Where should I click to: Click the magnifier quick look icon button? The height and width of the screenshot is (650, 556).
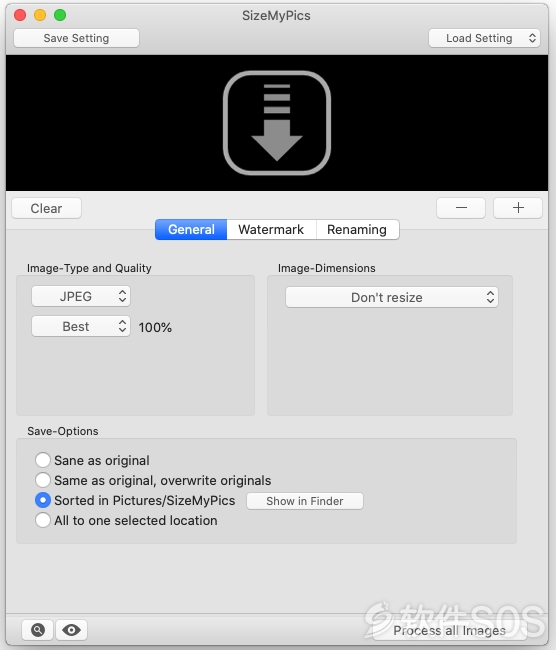click(37, 630)
